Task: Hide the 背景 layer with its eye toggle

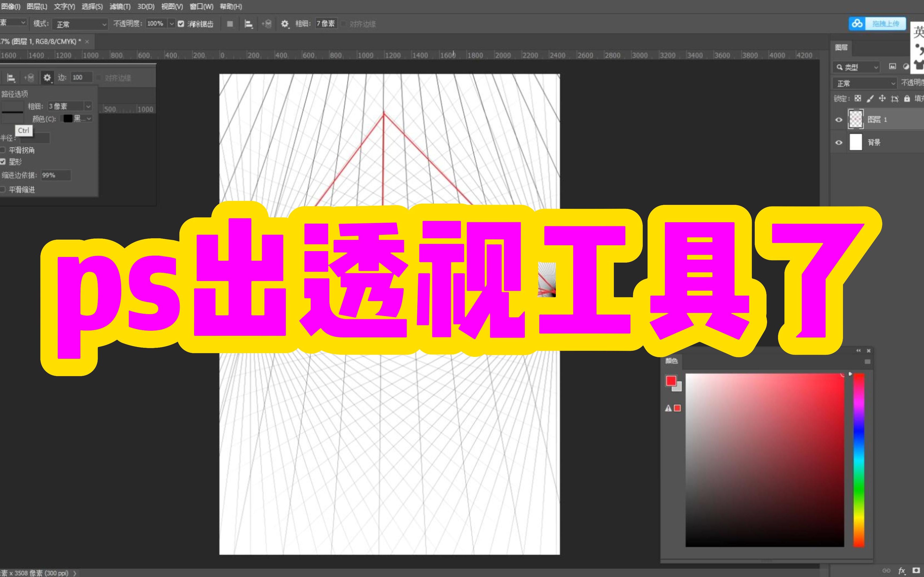Action: 838,142
